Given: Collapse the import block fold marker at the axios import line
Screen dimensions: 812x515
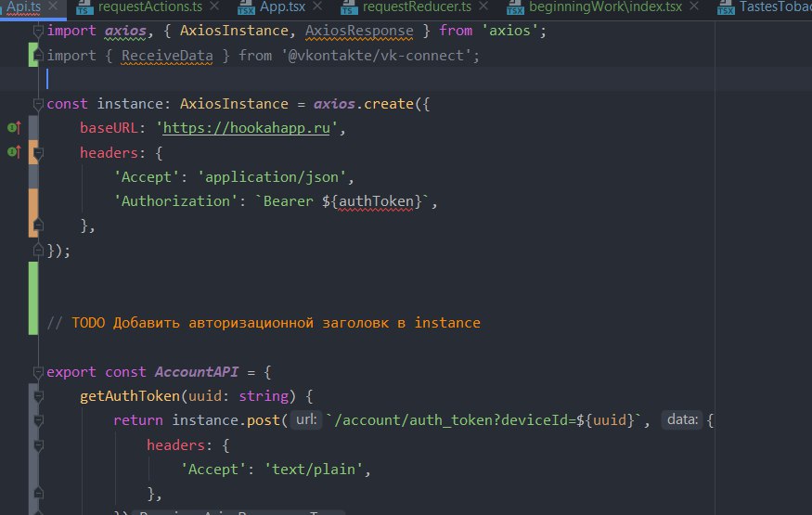Looking at the screenshot, I should [38, 31].
